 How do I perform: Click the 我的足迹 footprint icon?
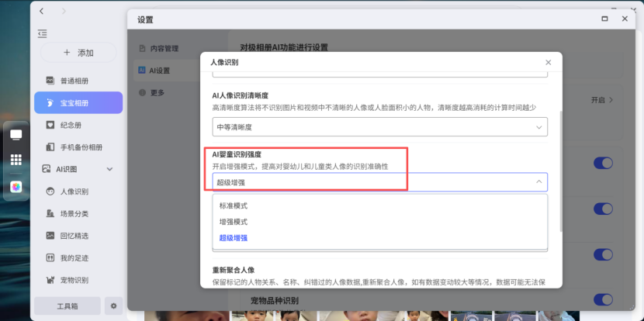click(x=50, y=257)
